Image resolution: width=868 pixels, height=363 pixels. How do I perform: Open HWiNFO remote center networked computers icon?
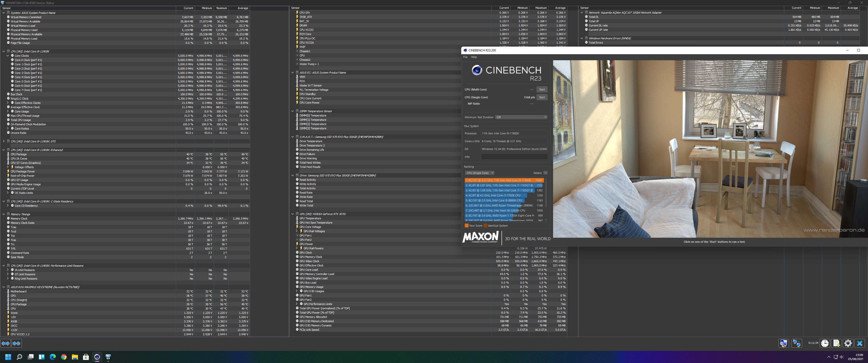797,343
